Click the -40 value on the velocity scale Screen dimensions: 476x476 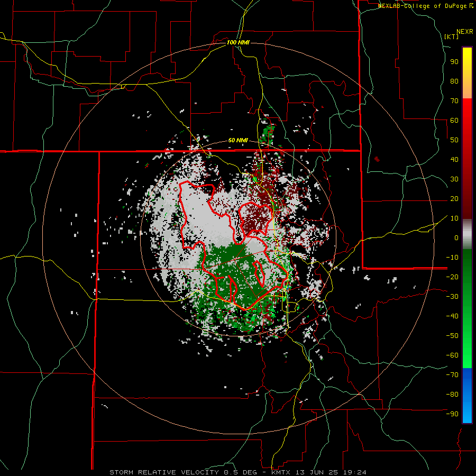452,316
